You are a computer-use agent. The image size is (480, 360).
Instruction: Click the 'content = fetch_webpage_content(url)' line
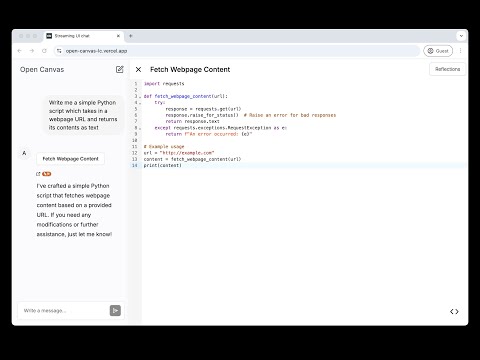point(192,159)
